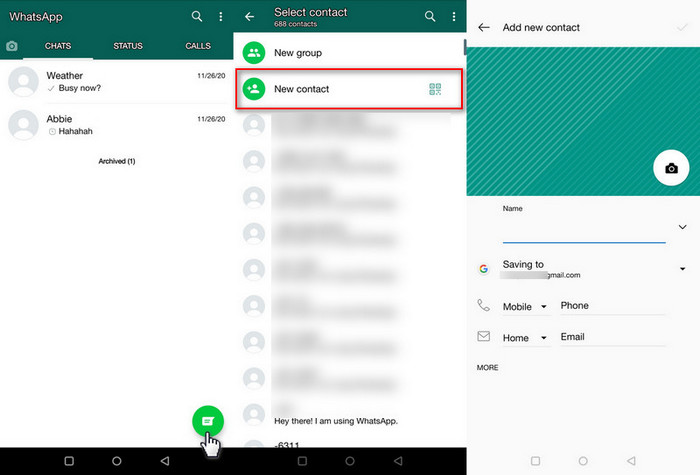Open search in WhatsApp chats screen
Viewport: 700px width, 475px height.
196,17
